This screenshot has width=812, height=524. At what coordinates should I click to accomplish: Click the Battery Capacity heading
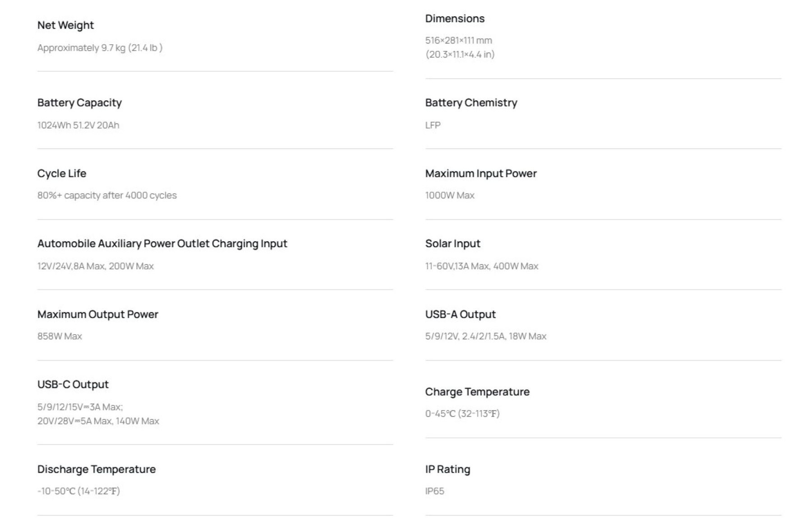(79, 103)
